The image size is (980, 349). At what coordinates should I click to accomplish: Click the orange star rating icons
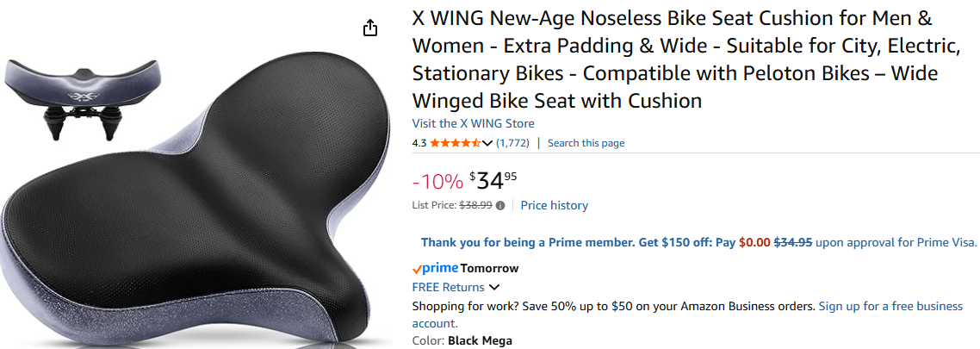click(x=456, y=143)
